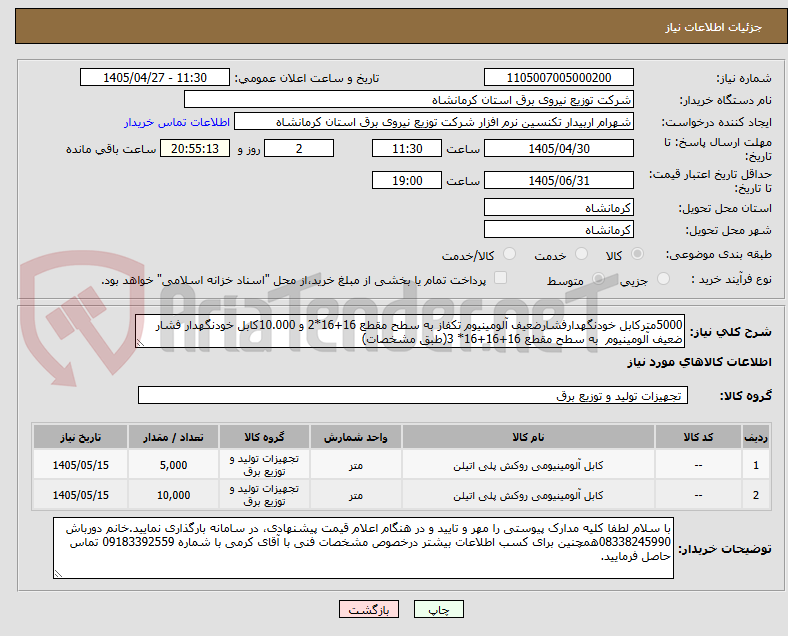Click the بازگشت (back) button
The height and width of the screenshot is (636, 788).
click(369, 609)
